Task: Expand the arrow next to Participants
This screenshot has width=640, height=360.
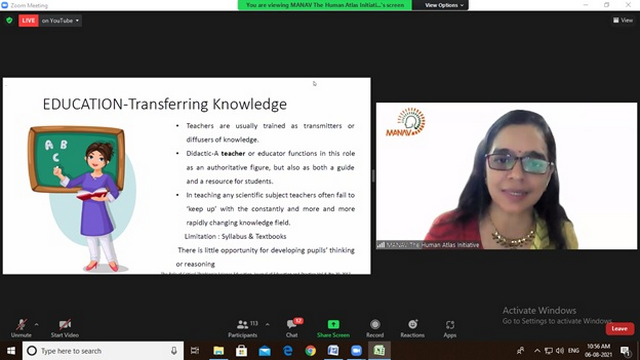Action: 267,324
